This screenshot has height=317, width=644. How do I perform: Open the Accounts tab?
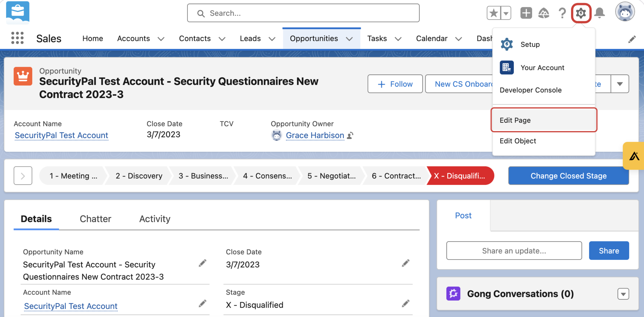pos(133,38)
